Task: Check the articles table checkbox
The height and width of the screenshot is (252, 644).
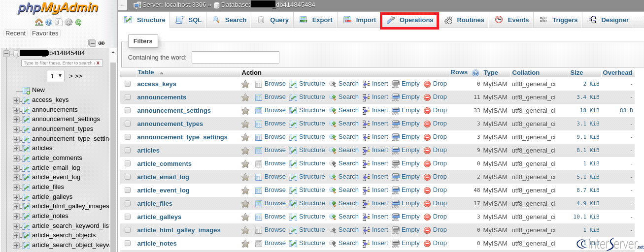Action: [128, 151]
